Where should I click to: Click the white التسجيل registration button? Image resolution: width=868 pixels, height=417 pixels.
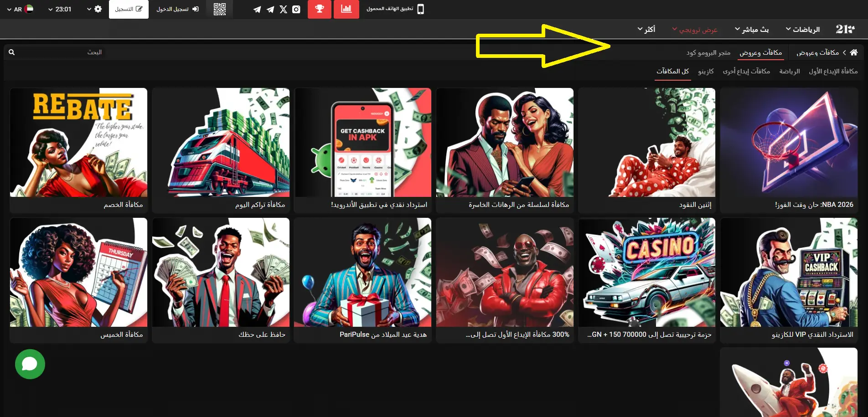129,9
